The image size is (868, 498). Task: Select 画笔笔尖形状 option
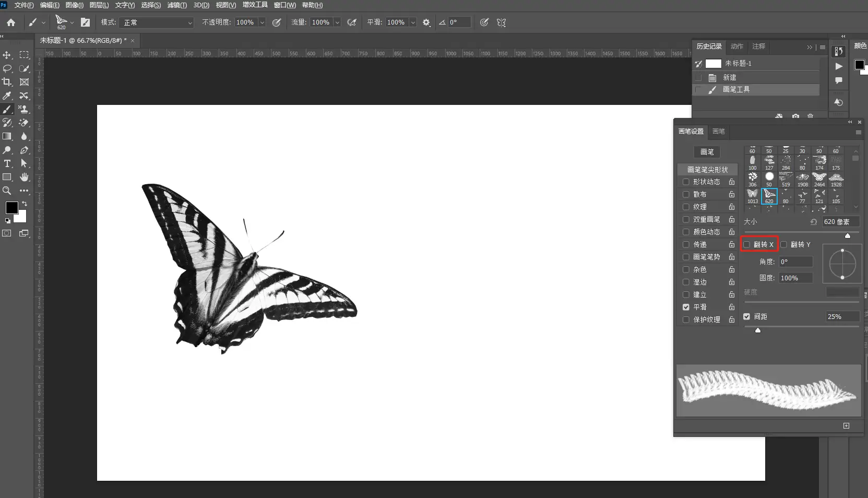[x=707, y=170]
